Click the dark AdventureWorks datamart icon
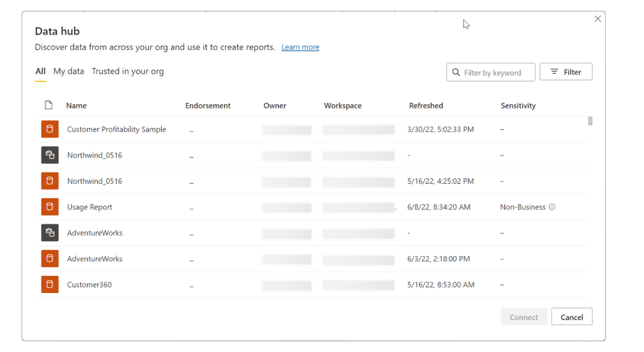The image size is (644, 352). pos(50,233)
